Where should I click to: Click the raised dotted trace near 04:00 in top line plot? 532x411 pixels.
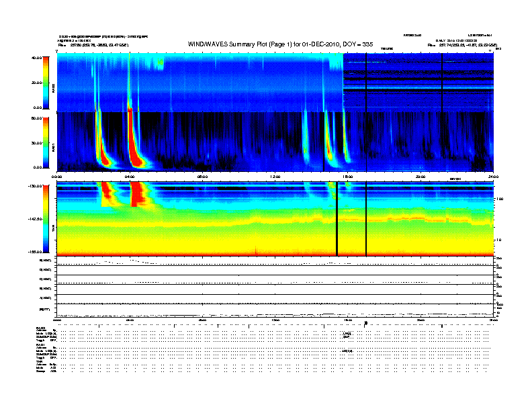pos(139,261)
